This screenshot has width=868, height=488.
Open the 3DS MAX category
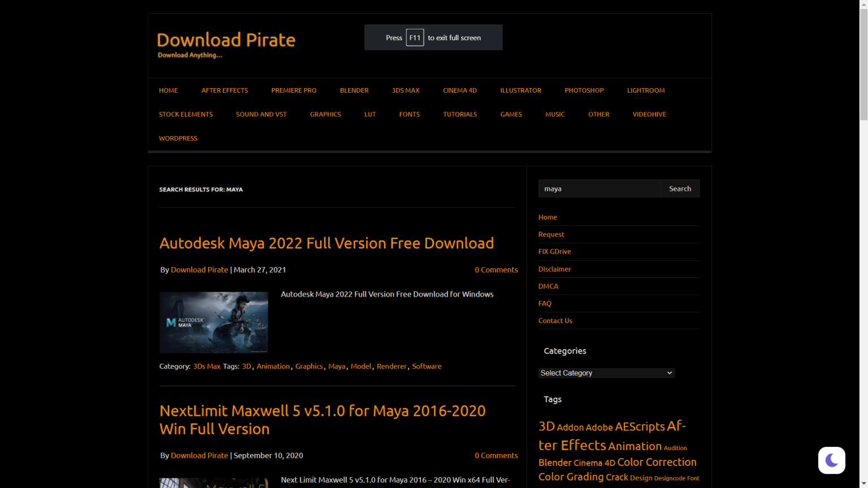(x=406, y=90)
